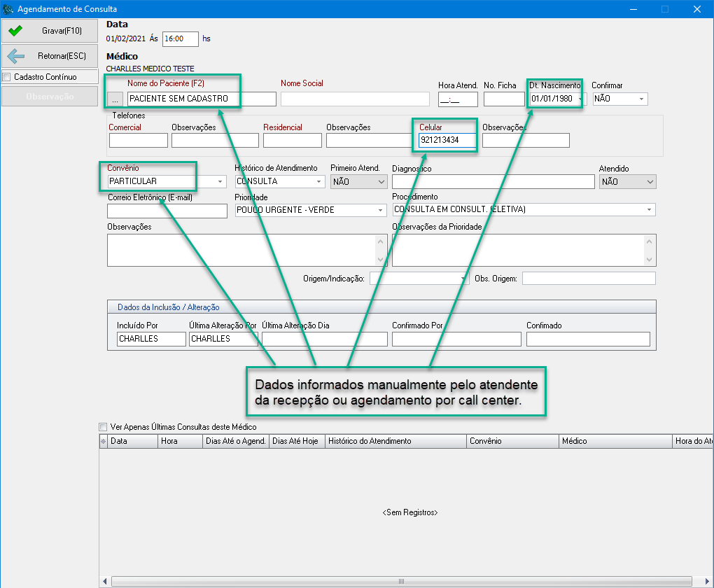This screenshot has height=588, width=714.
Task: Click the Comercial Observações field
Action: (x=215, y=140)
